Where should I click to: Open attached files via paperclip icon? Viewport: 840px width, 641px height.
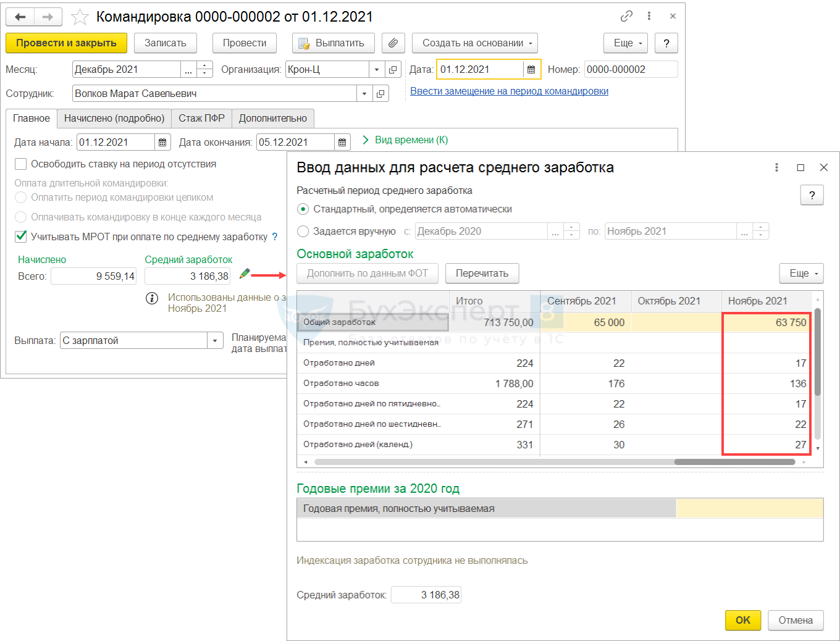(x=393, y=43)
